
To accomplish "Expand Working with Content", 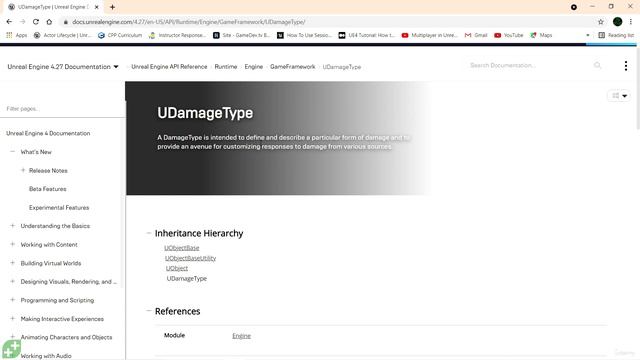I will (x=12, y=244).
